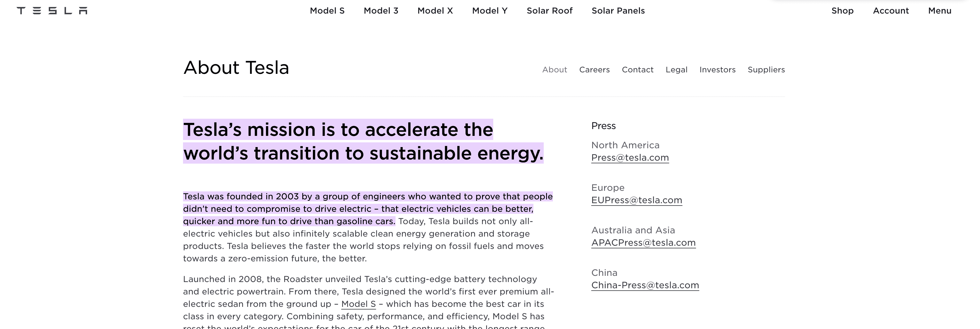Expand the Menu in header
The image size is (980, 329).
coord(939,11)
